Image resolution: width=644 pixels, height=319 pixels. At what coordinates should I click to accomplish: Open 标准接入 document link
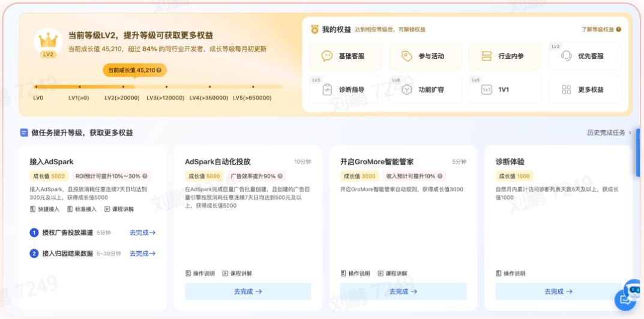click(82, 209)
